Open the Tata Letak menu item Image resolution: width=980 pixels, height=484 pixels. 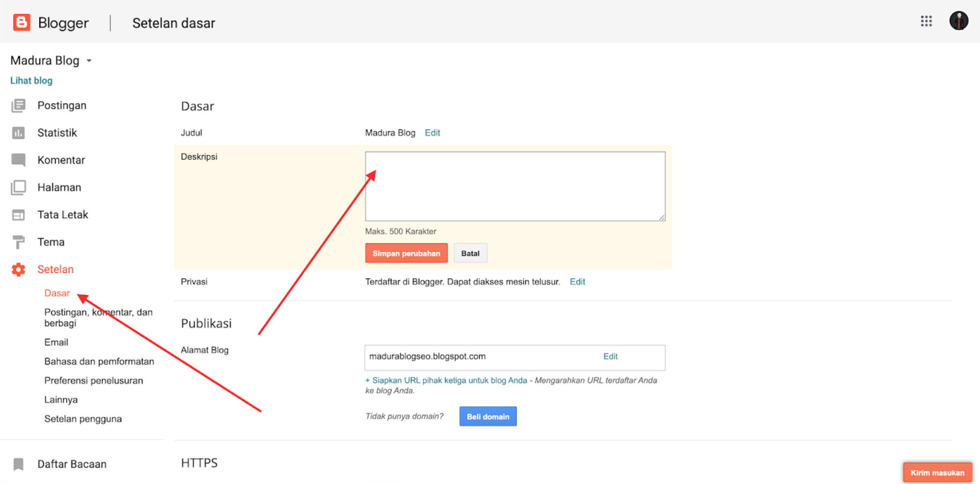click(x=63, y=215)
